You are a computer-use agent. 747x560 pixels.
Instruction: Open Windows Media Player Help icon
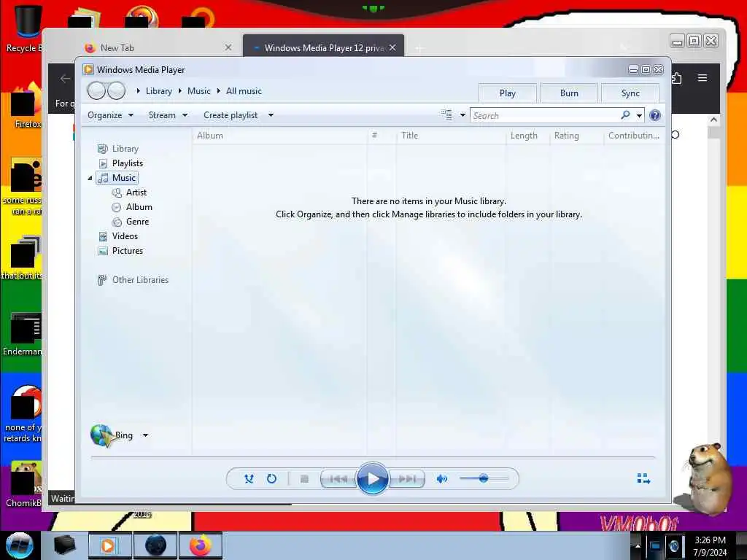click(x=655, y=115)
